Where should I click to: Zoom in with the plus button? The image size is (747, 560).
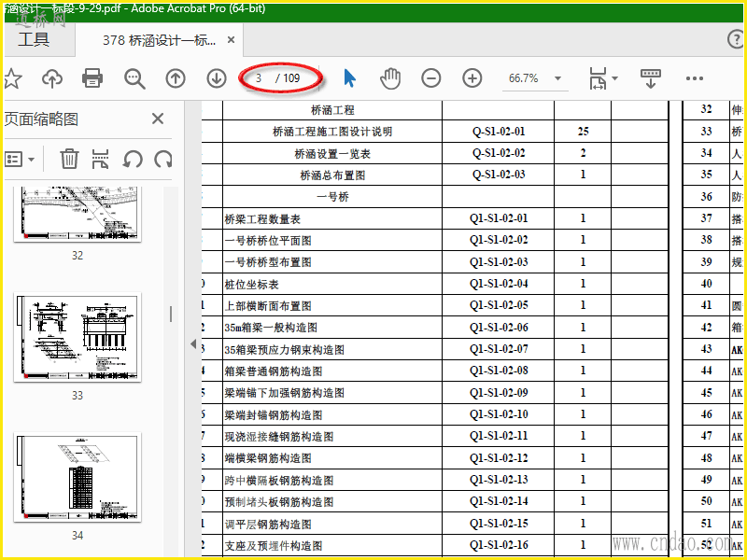(472, 78)
